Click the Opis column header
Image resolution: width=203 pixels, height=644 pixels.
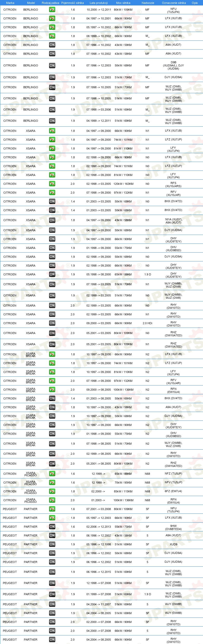[195, 3]
